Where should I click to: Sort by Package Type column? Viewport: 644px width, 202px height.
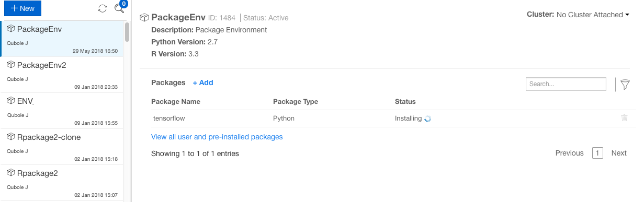tap(296, 101)
